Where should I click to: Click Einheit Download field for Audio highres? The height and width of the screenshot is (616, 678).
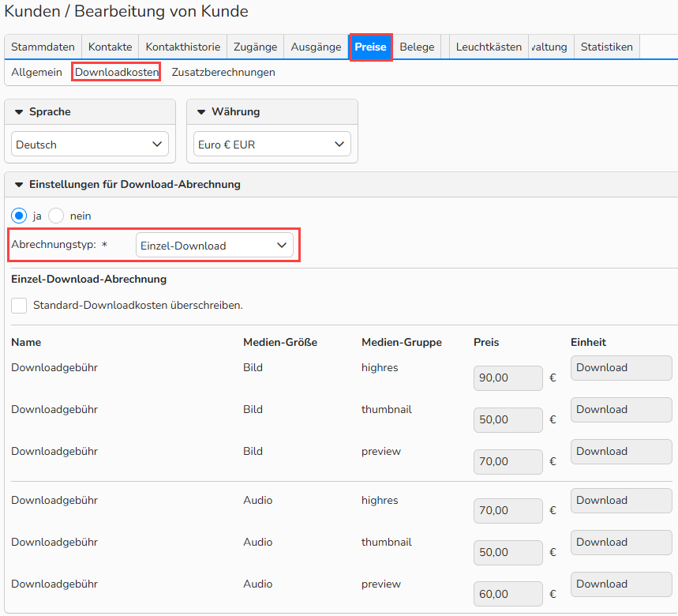pos(621,501)
